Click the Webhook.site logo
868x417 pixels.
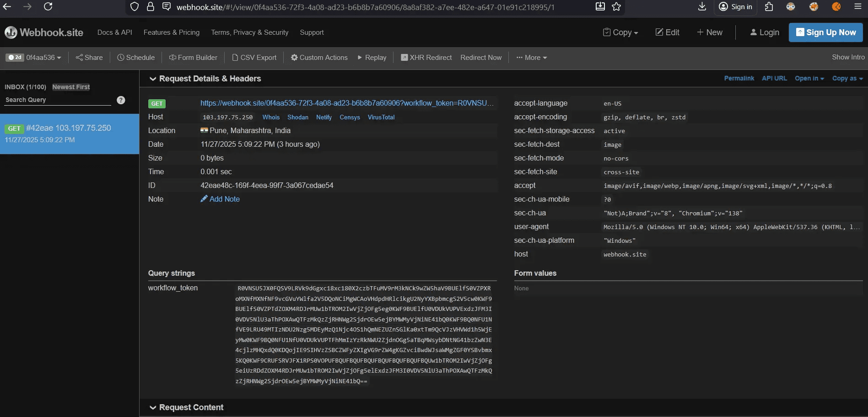44,32
